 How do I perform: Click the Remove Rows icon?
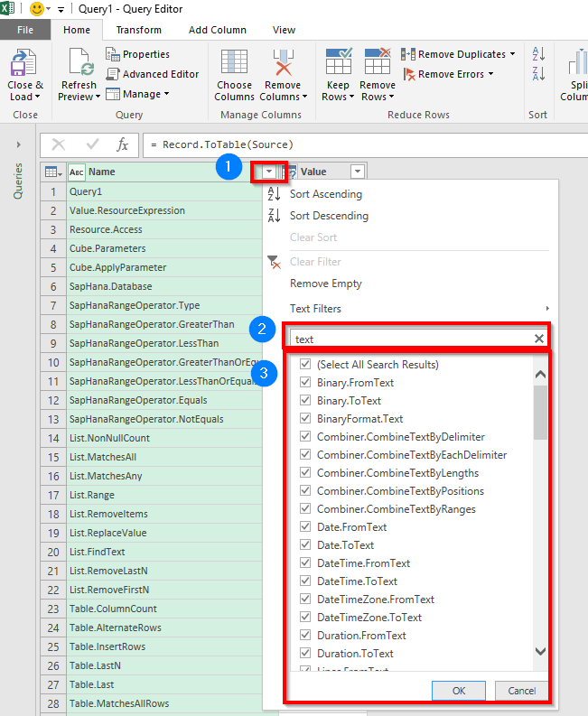click(378, 63)
